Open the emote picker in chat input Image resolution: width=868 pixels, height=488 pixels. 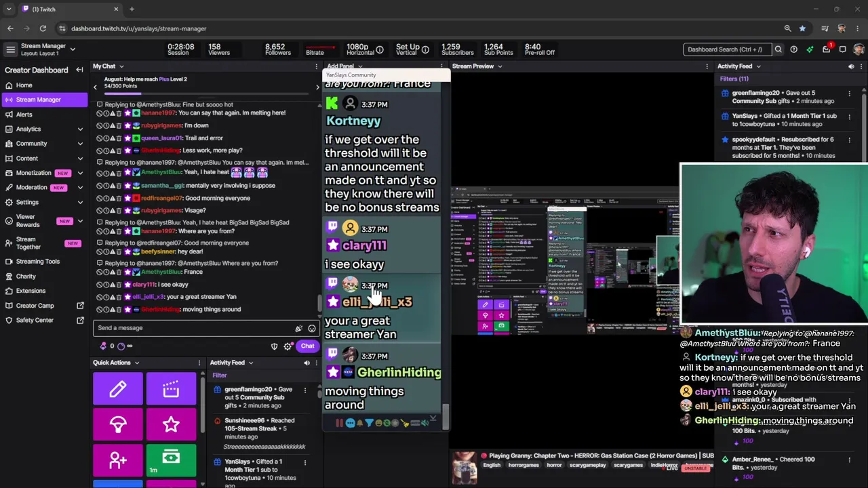click(312, 328)
